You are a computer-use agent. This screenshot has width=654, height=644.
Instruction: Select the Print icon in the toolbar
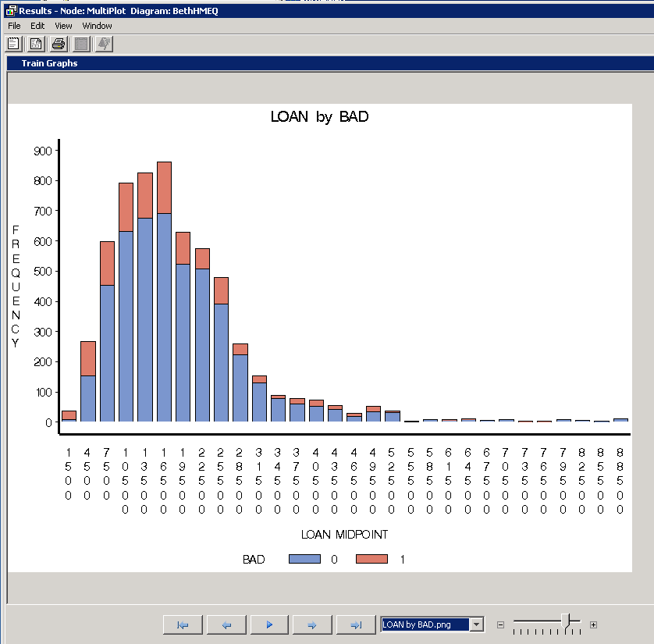(x=59, y=44)
